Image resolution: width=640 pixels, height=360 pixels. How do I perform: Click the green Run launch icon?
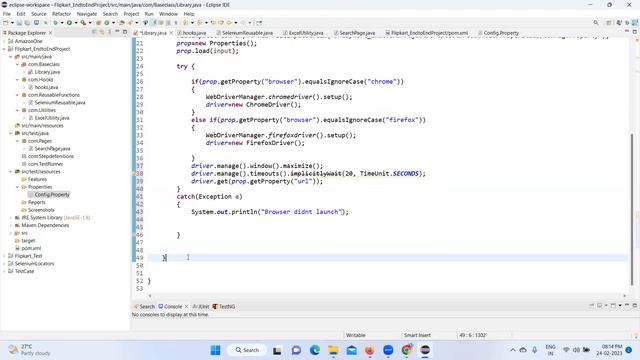click(69, 23)
